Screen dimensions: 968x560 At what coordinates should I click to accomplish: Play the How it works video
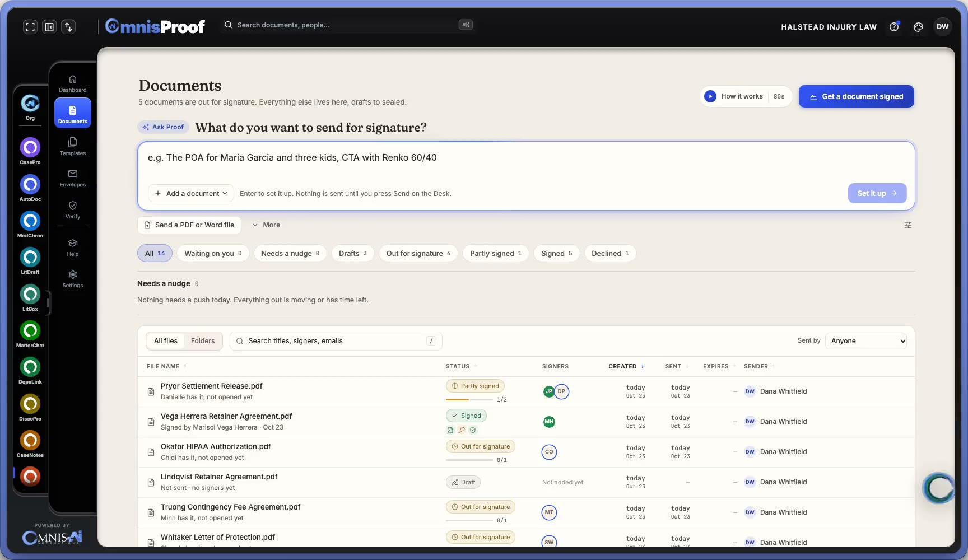coord(746,96)
